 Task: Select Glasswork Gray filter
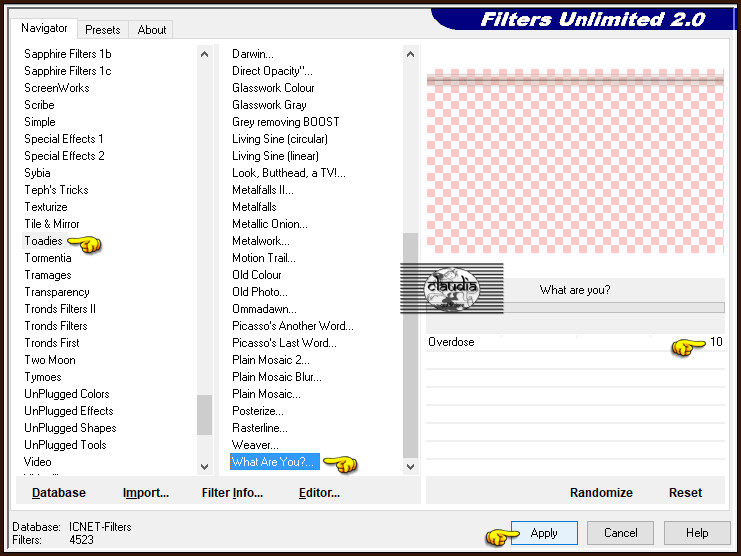pyautogui.click(x=269, y=105)
